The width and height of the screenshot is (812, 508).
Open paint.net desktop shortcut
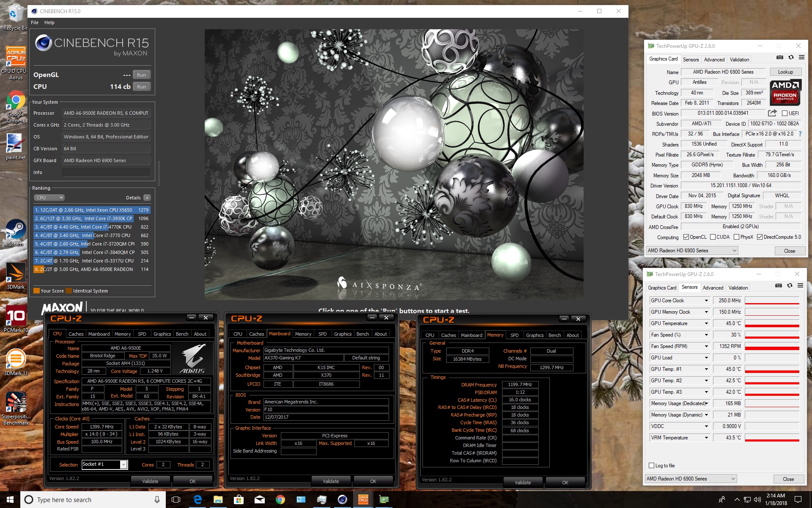tap(15, 146)
